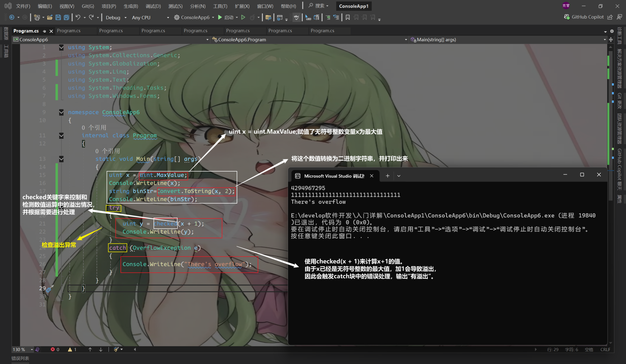Start without debugging using hollow play icon

243,17
